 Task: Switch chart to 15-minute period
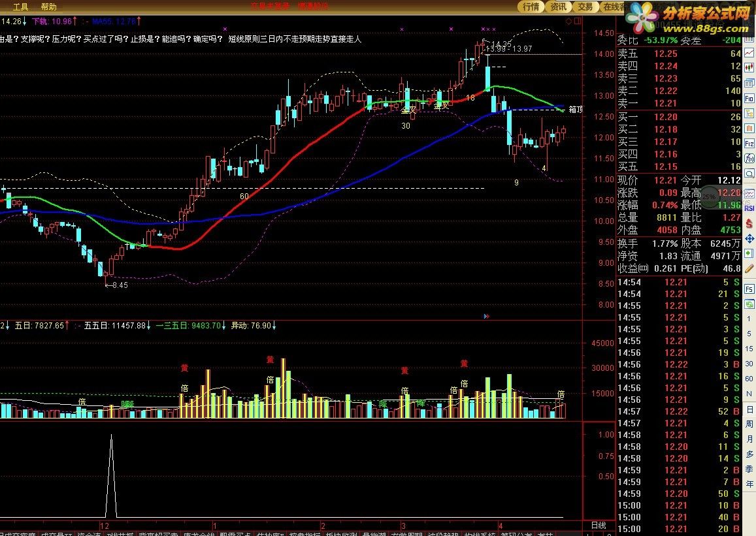coord(749,348)
